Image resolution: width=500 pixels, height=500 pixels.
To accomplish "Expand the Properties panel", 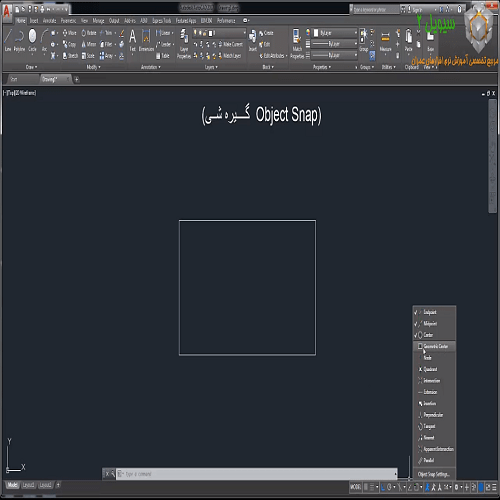I will click(x=322, y=67).
